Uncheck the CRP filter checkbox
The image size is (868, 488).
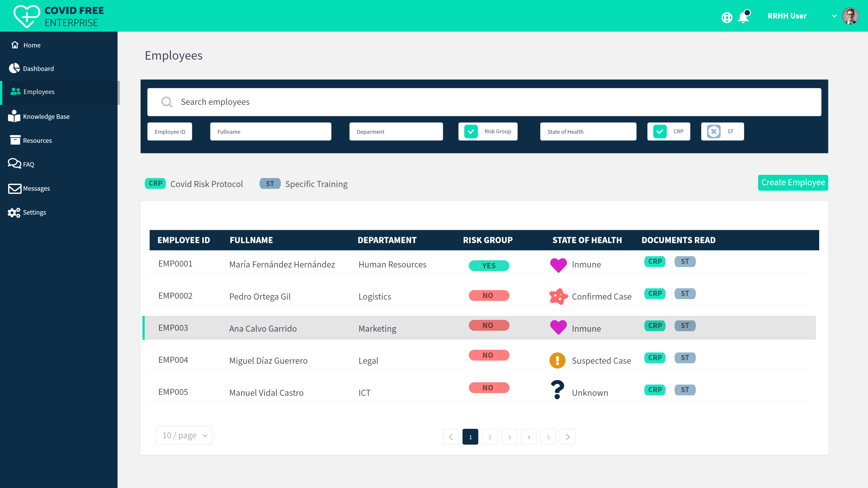pos(660,131)
